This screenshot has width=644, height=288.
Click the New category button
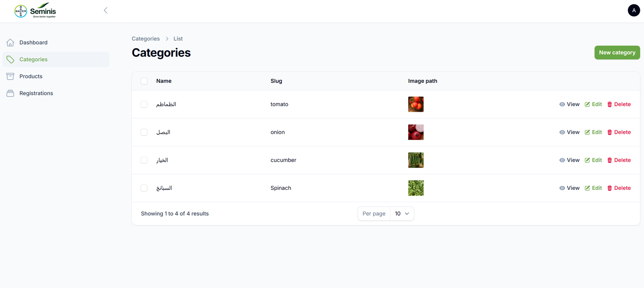(x=617, y=53)
